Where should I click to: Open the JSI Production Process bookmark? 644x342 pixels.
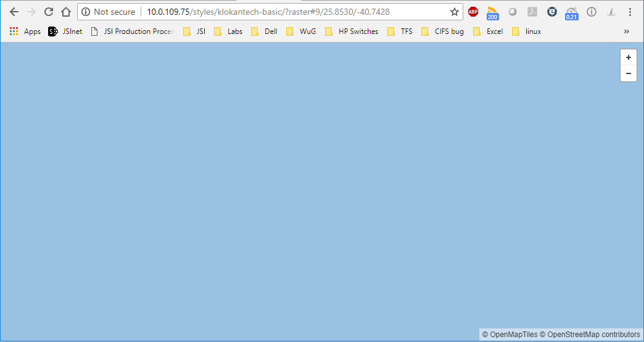(133, 31)
